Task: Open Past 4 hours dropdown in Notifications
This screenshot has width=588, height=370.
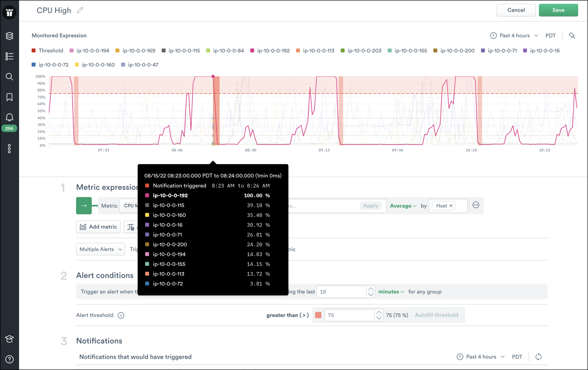Action: click(x=481, y=357)
